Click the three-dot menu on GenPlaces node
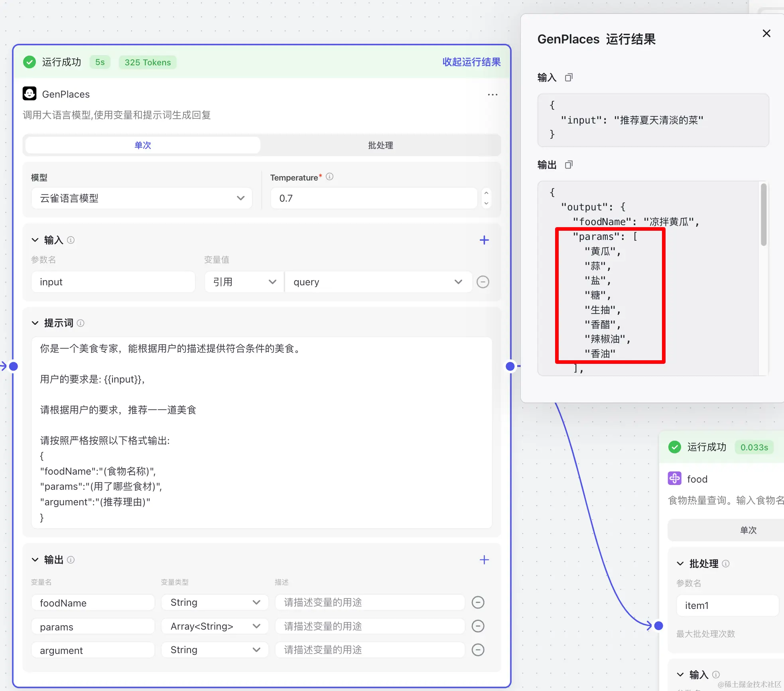This screenshot has width=784, height=691. [492, 94]
